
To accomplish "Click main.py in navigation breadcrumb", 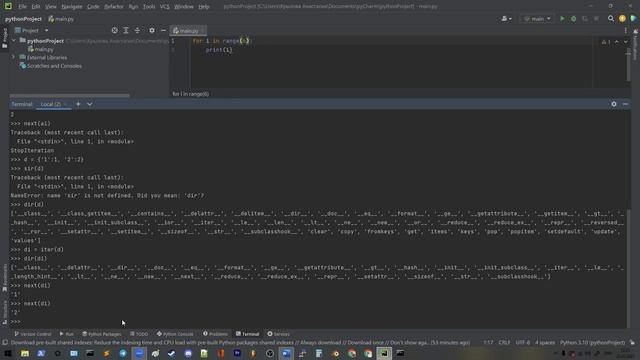I will [61, 19].
